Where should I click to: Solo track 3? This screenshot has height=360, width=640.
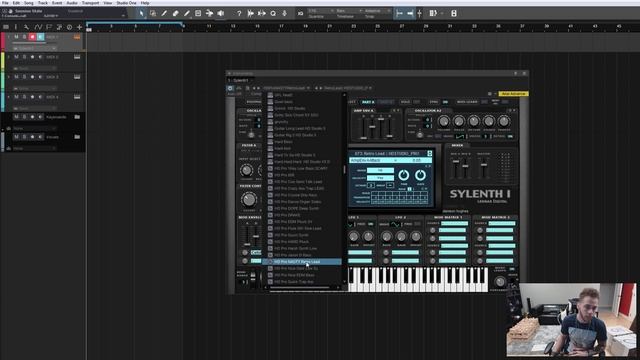point(24,77)
